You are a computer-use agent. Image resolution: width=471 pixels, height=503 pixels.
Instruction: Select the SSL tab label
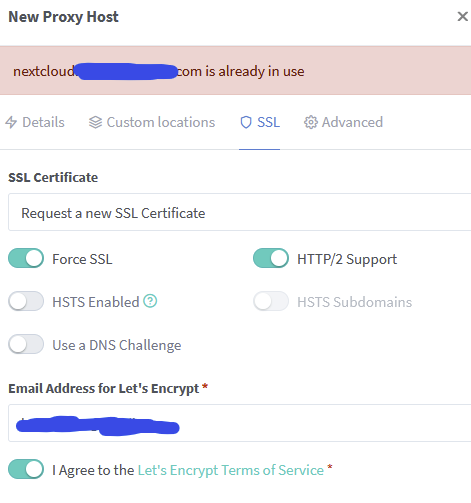pos(268,122)
